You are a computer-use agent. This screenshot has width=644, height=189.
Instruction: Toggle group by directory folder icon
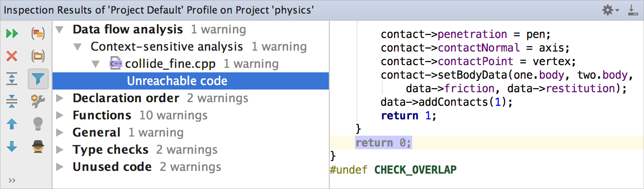click(38, 57)
